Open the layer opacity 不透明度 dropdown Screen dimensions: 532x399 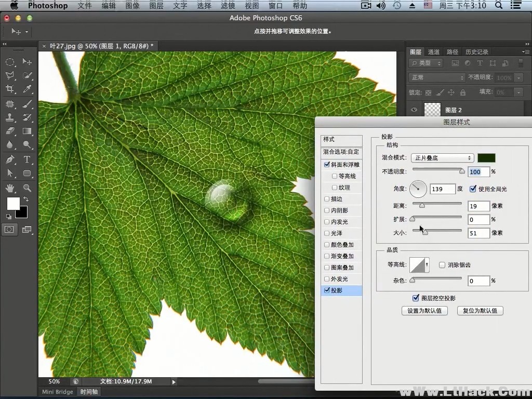(x=519, y=77)
